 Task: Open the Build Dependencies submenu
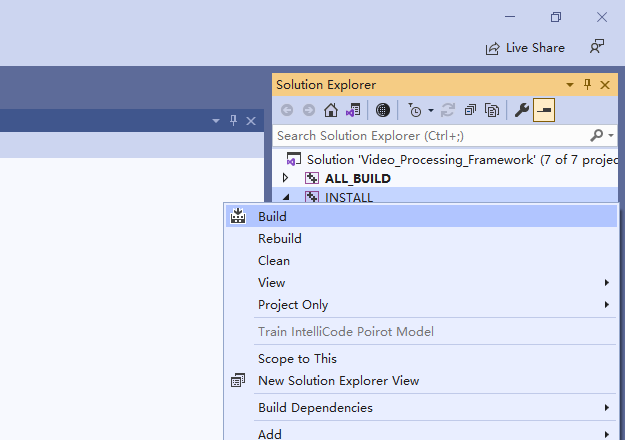(421, 408)
